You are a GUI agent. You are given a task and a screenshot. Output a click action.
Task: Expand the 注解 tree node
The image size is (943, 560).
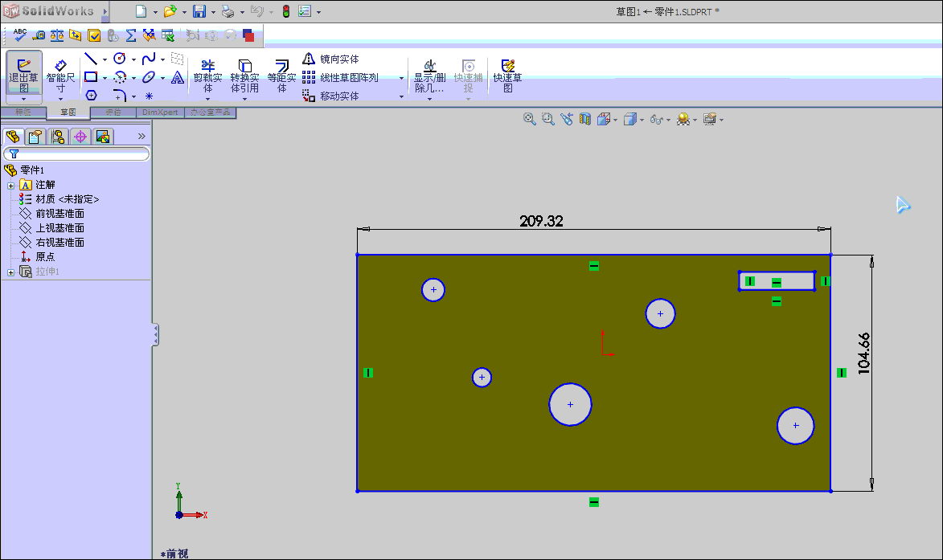pos(10,186)
